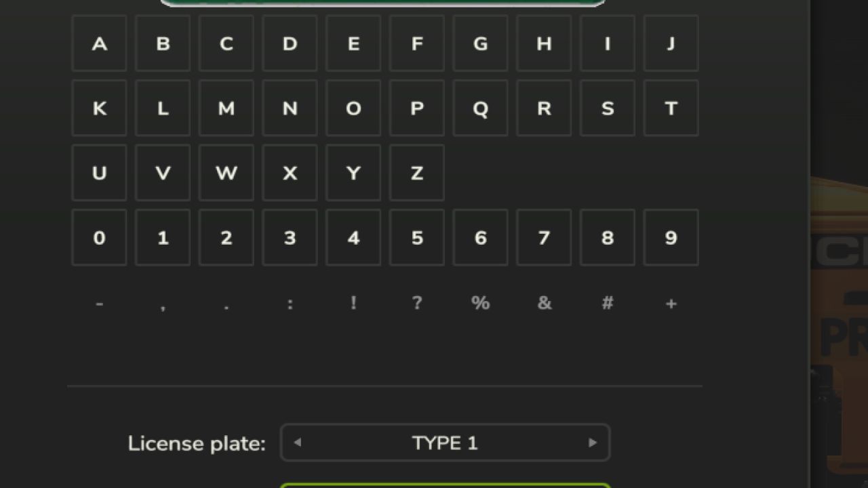868x488 pixels.
Task: Click the letter P key
Action: click(417, 108)
